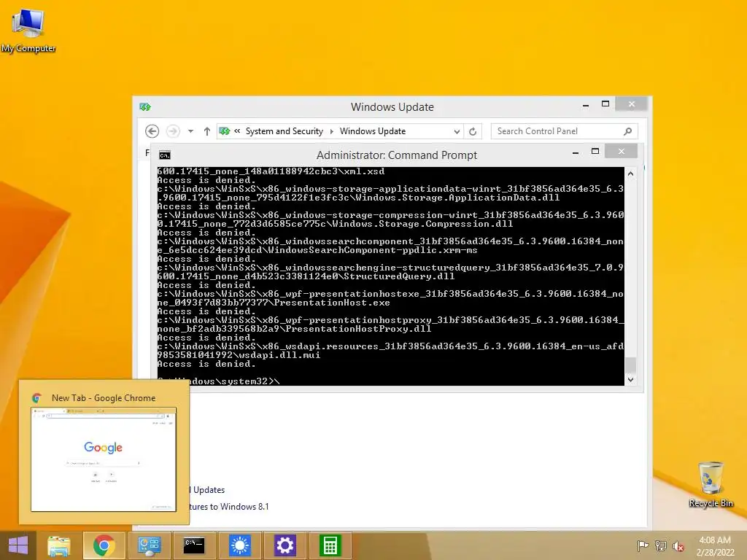The width and height of the screenshot is (747, 560).
Task: Maximize the Command Prompt window
Action: pyautogui.click(x=595, y=152)
